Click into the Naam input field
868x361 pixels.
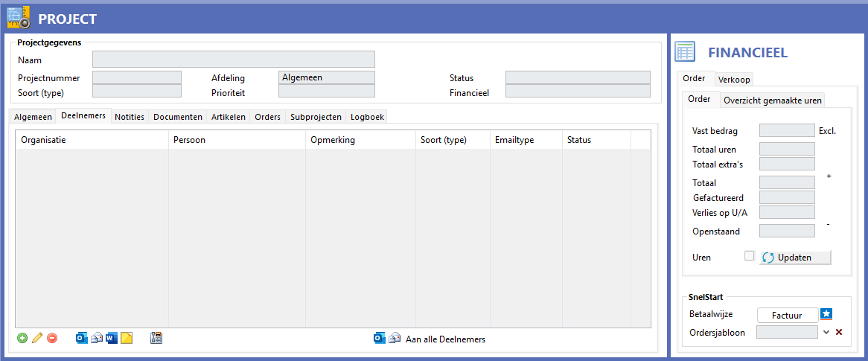[234, 60]
